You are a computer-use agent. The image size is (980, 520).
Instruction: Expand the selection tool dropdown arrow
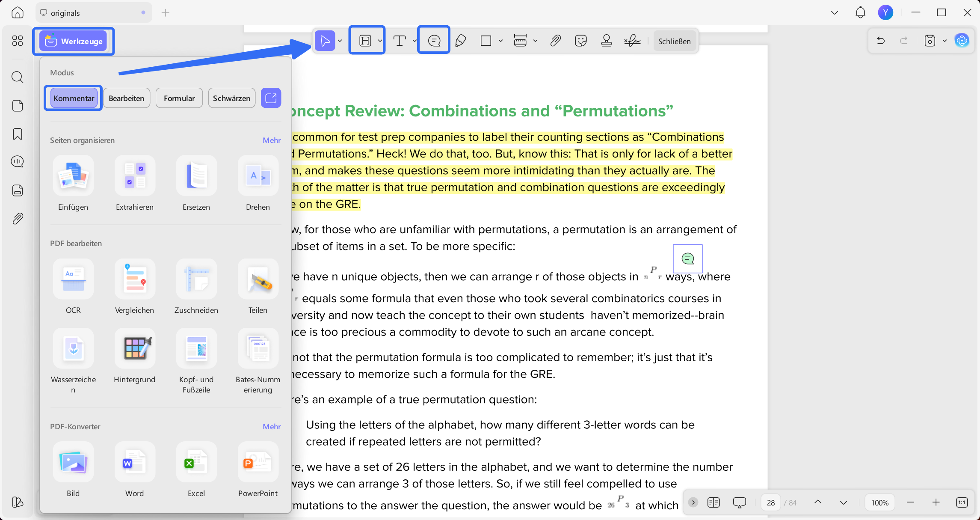pos(340,41)
